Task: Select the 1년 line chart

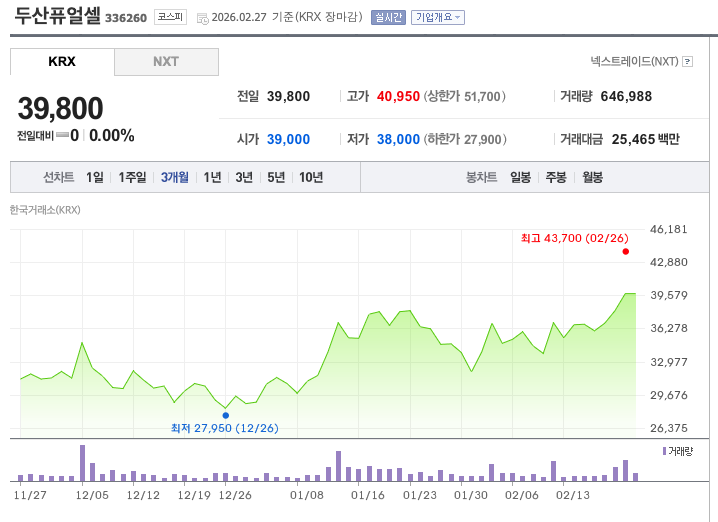Action: pos(212,177)
